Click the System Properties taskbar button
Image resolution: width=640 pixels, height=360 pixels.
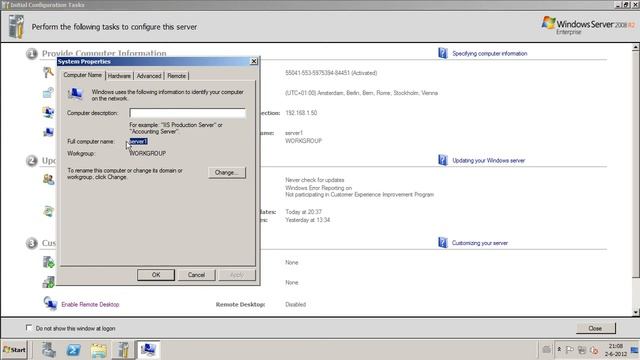tap(148, 350)
